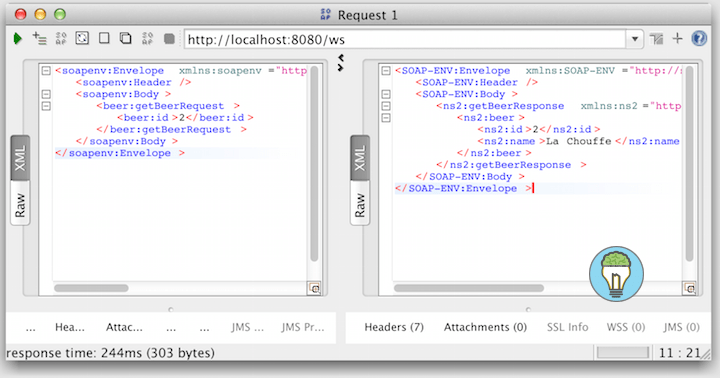Click the response time 244ms status text
The height and width of the screenshot is (378, 720).
pyautogui.click(x=110, y=353)
